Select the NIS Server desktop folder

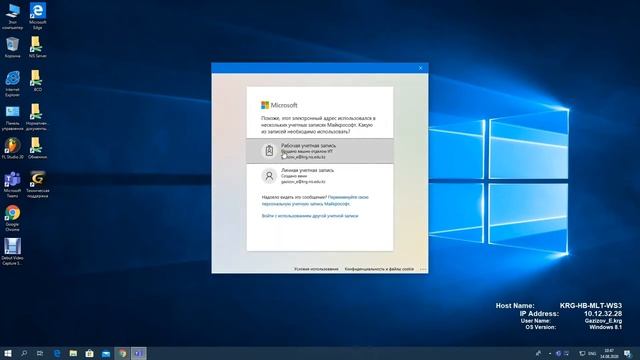coord(38,47)
